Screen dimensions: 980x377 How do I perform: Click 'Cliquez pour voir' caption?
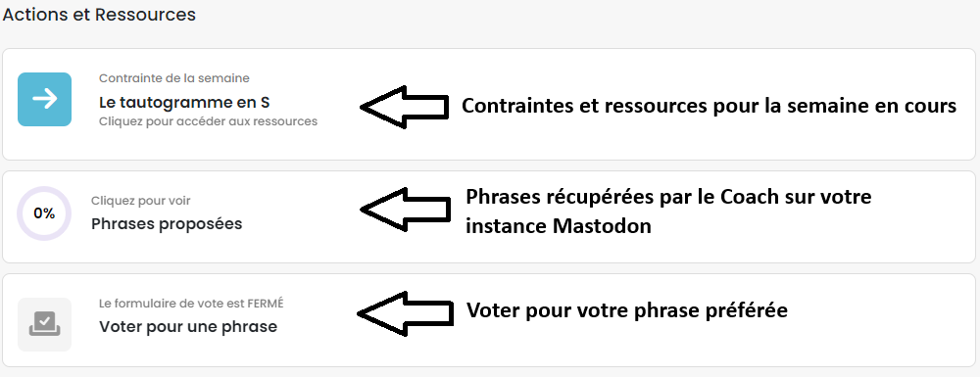[x=140, y=201]
